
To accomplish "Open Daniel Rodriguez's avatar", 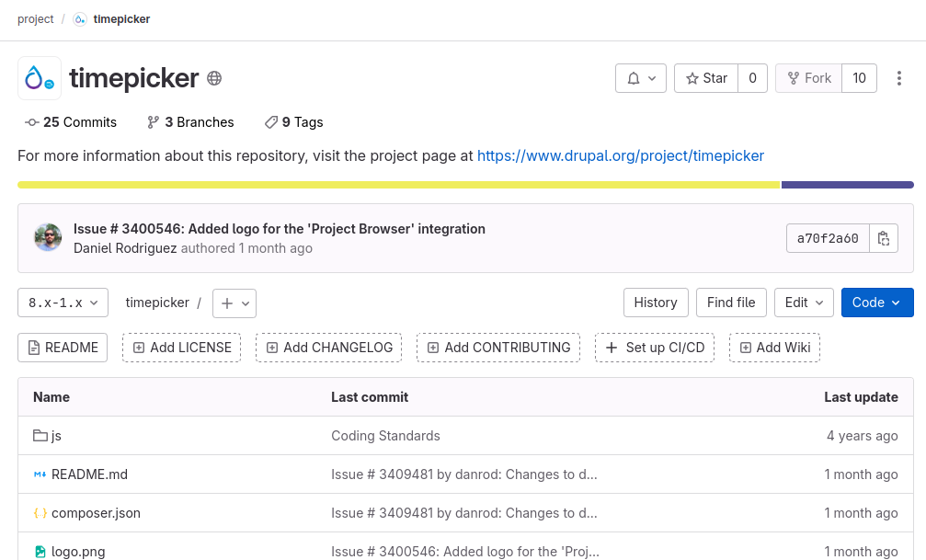I will click(48, 237).
